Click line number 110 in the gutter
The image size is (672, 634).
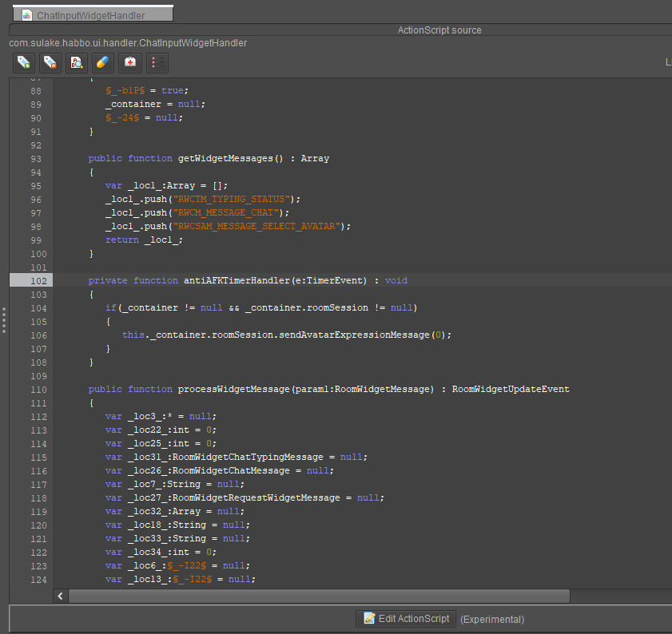pyautogui.click(x=38, y=390)
